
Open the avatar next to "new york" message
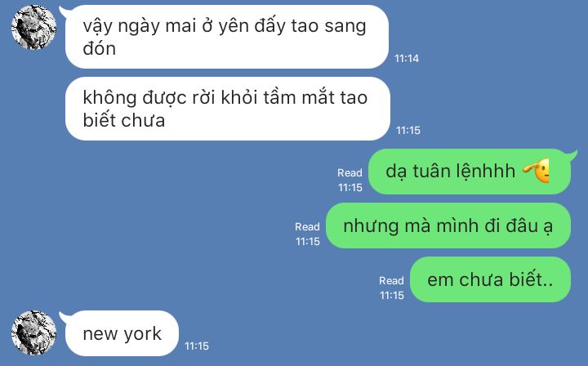click(33, 333)
